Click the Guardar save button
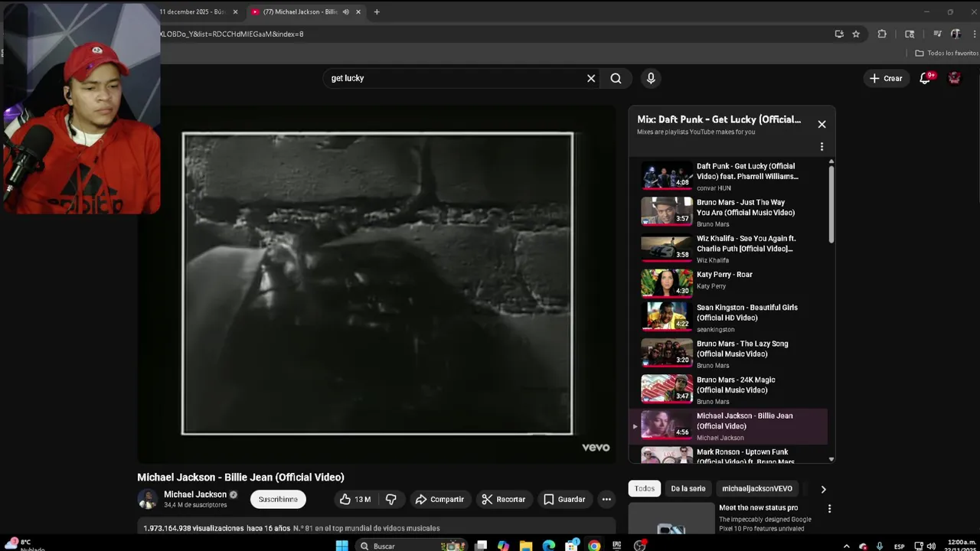The height and width of the screenshot is (551, 980). (564, 499)
